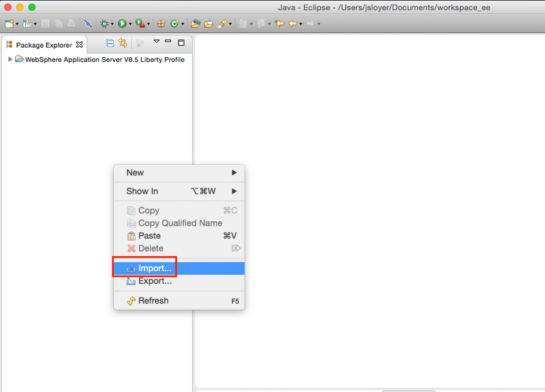Click the Open Type icon
Viewport: 545px width, 392px height.
click(196, 24)
